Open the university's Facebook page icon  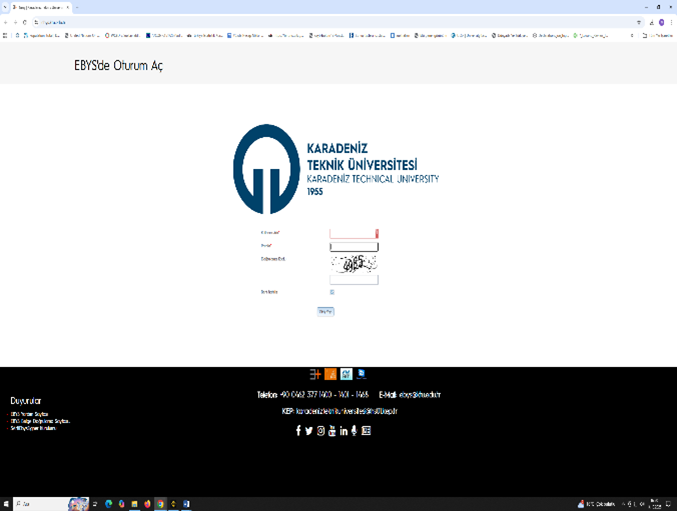click(298, 430)
